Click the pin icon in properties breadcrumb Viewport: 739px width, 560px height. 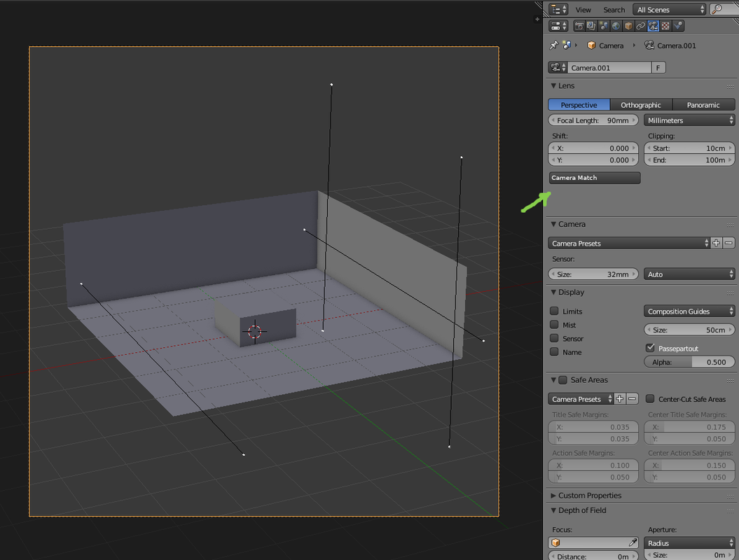coord(554,45)
